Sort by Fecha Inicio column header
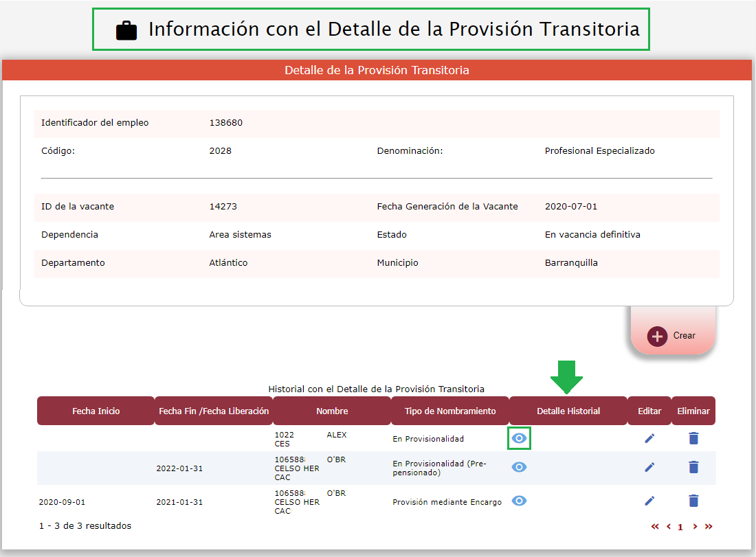This screenshot has height=557, width=756. point(96,411)
